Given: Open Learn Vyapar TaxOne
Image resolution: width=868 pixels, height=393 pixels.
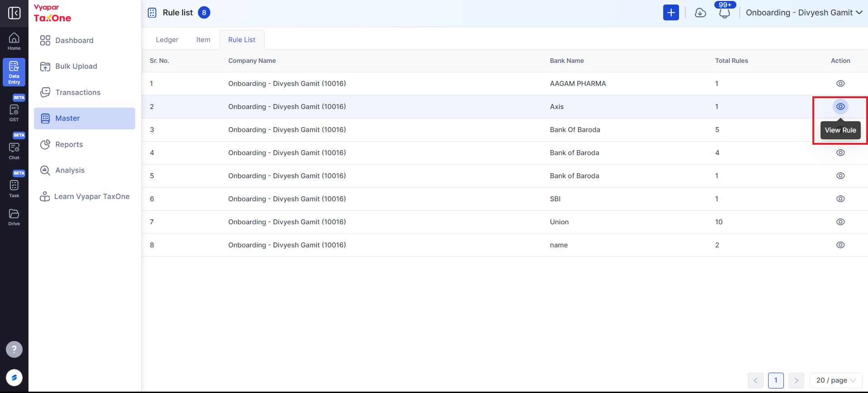Looking at the screenshot, I should click(x=85, y=197).
